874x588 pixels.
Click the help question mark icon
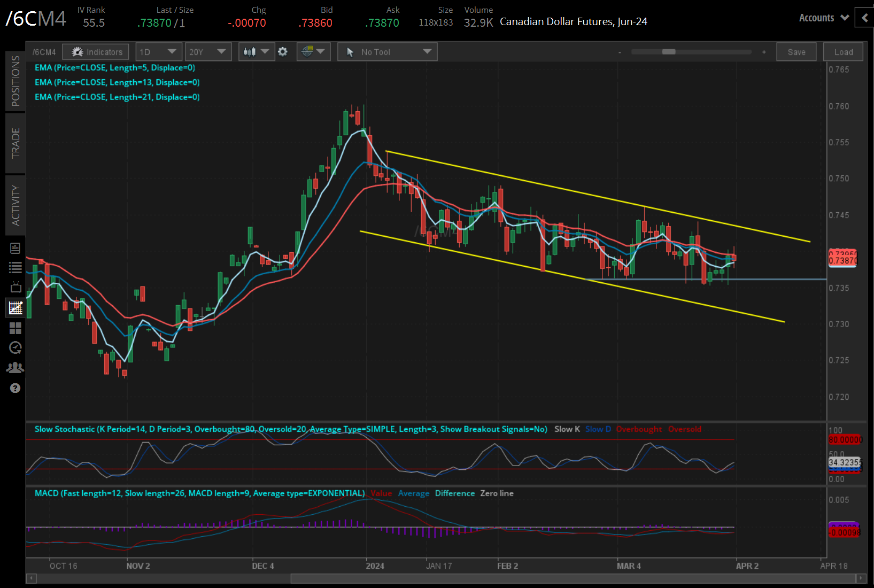click(x=16, y=388)
